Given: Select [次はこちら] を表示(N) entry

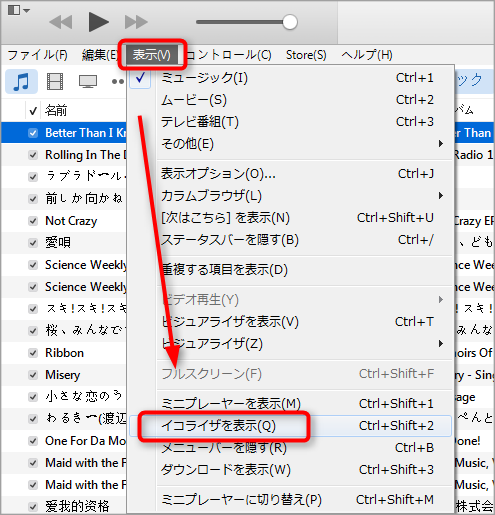Looking at the screenshot, I should 289,218.
